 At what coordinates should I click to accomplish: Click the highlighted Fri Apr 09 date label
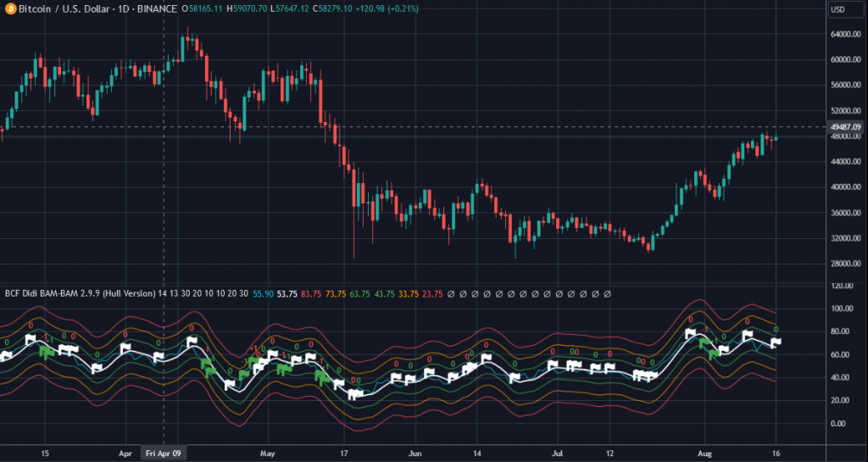164,453
